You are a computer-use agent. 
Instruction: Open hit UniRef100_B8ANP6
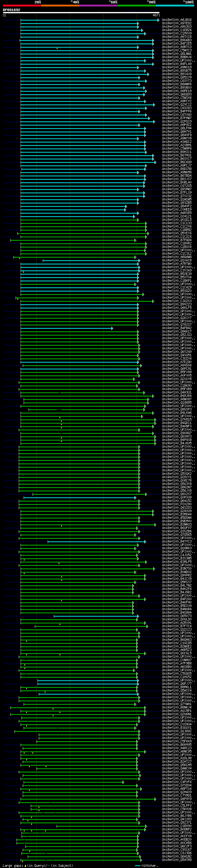coord(177,84)
